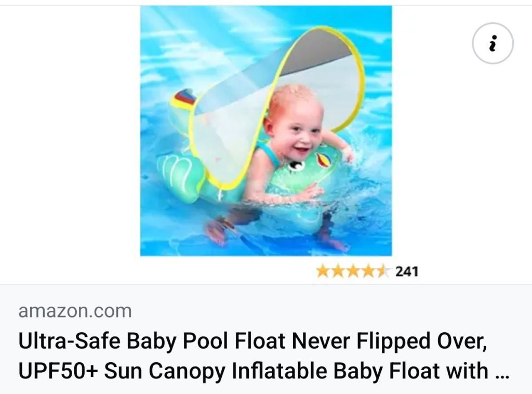Open the Ultra-Safe Baby Pool Float title

(253, 341)
